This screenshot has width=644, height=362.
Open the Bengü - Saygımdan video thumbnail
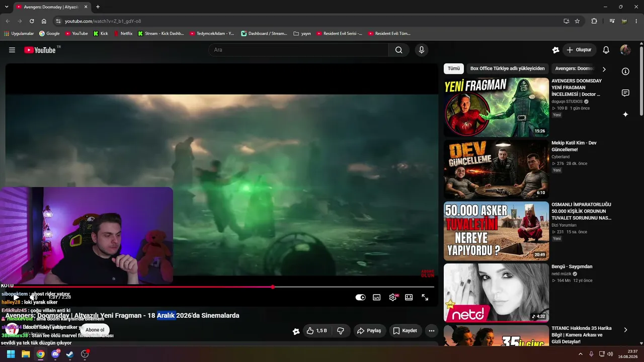pyautogui.click(x=496, y=293)
